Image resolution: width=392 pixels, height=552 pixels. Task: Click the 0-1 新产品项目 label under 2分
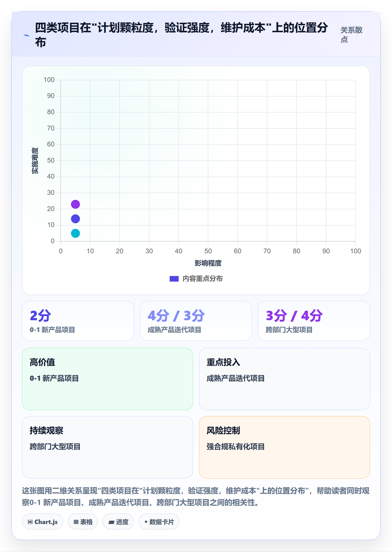coord(52,330)
